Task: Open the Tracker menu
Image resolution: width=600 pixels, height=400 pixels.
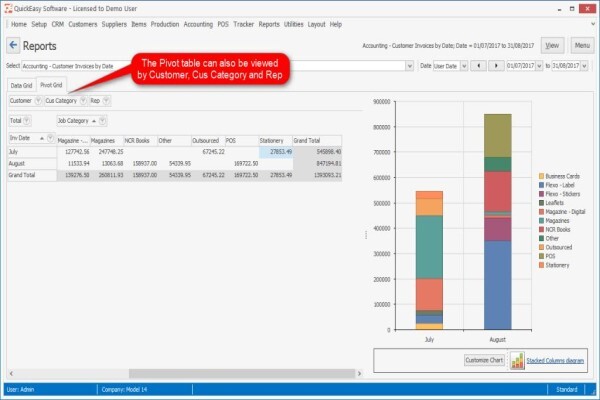Action: pyautogui.click(x=244, y=24)
